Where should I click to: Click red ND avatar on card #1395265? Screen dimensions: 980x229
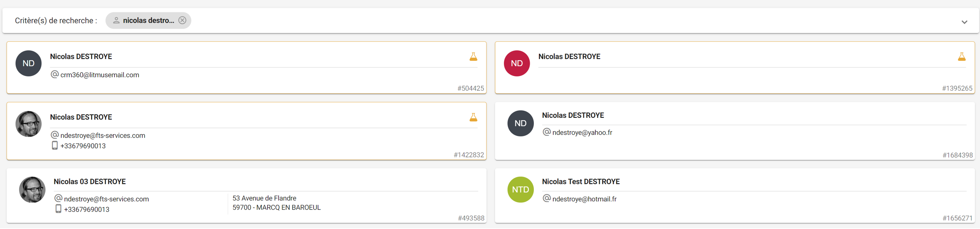517,63
